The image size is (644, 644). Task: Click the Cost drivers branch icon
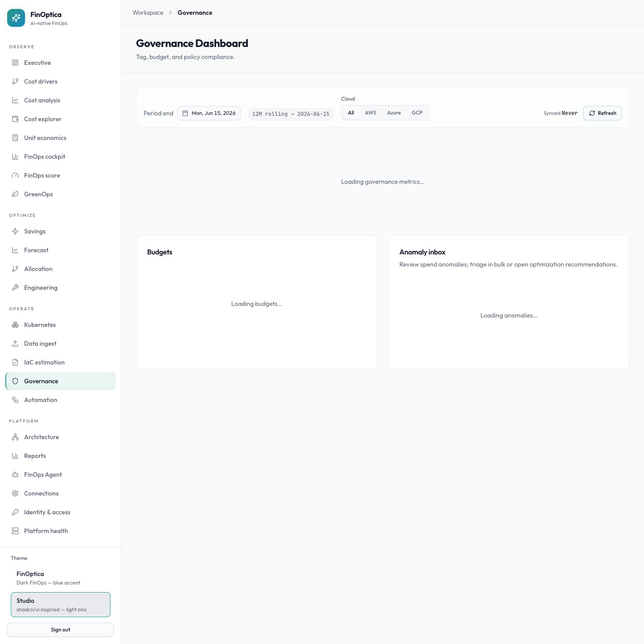[15, 81]
